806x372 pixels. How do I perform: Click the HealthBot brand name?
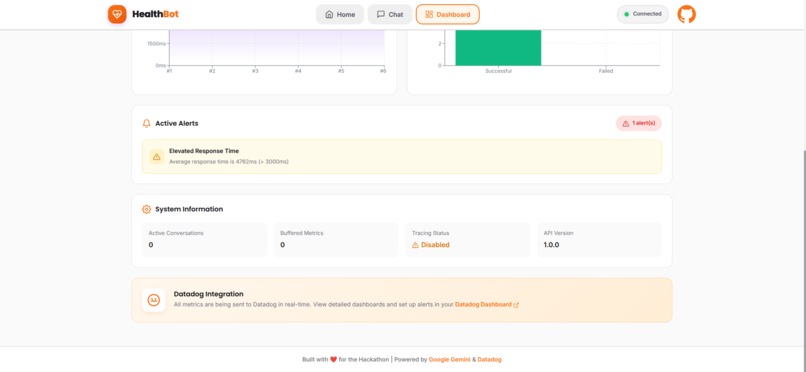(x=155, y=14)
